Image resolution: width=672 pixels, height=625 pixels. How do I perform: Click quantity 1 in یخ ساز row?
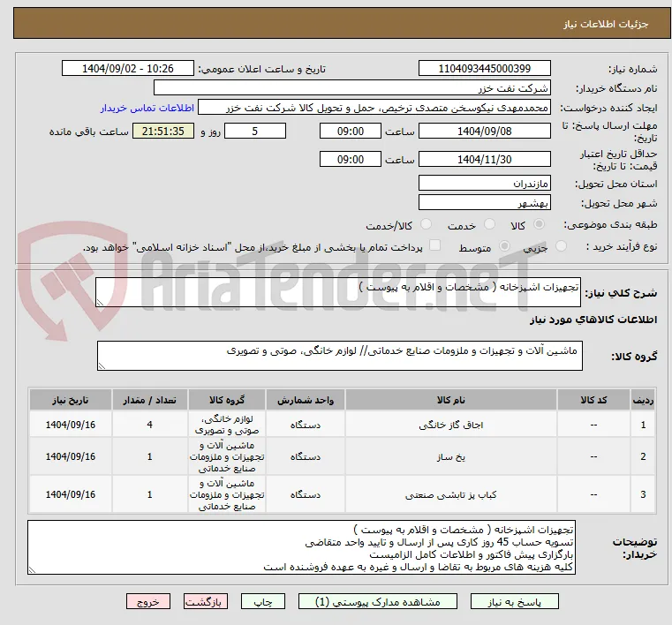tap(149, 456)
